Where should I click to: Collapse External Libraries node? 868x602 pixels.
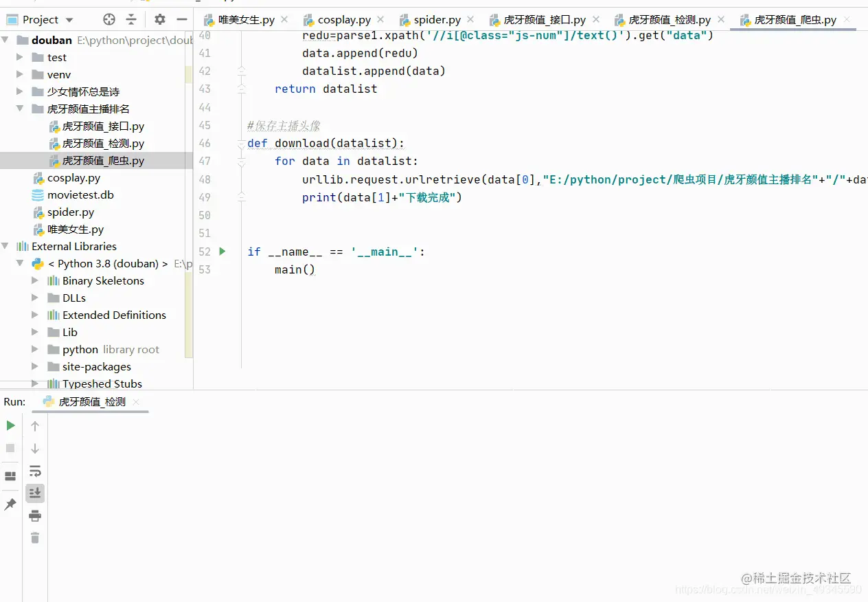tap(6, 246)
